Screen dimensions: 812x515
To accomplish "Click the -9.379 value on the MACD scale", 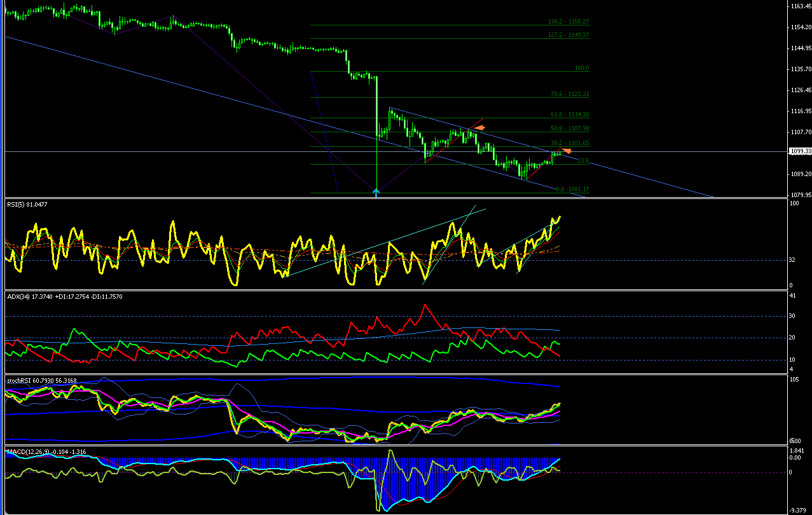I will (x=796, y=510).
